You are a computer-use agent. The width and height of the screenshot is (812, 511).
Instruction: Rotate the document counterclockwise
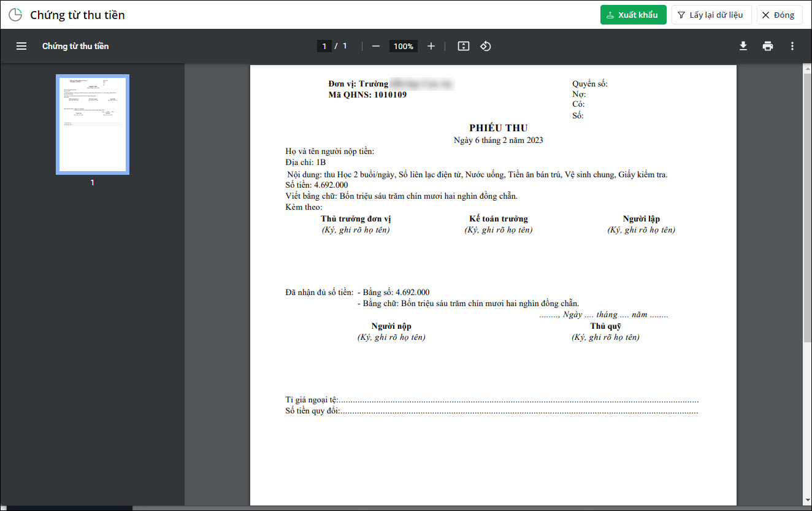tap(486, 46)
